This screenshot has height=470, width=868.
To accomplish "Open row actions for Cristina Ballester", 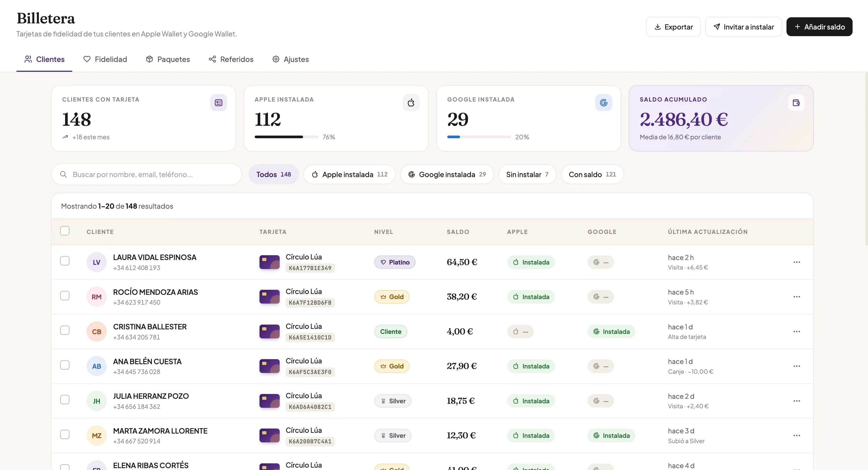I will [x=797, y=331].
